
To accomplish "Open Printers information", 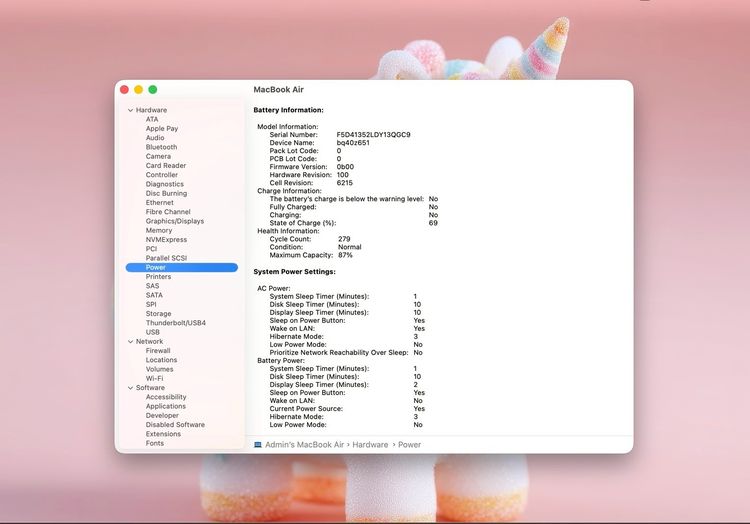I will point(158,276).
